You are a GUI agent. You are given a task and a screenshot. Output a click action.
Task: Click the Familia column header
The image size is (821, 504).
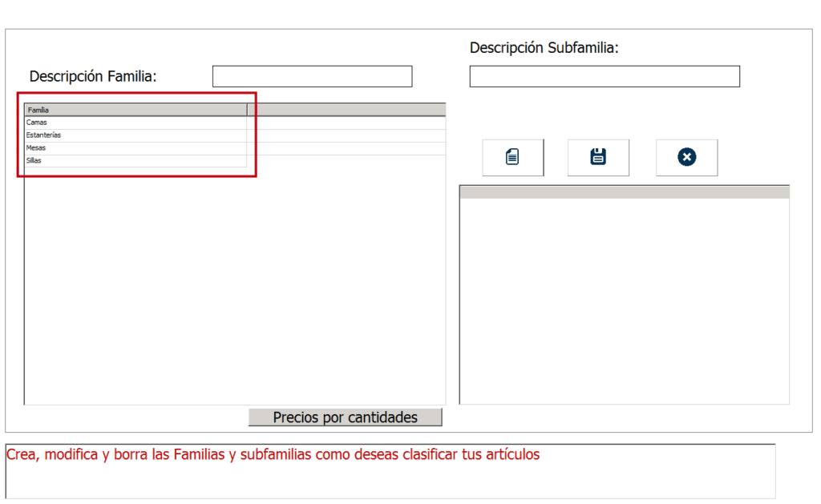(135, 109)
